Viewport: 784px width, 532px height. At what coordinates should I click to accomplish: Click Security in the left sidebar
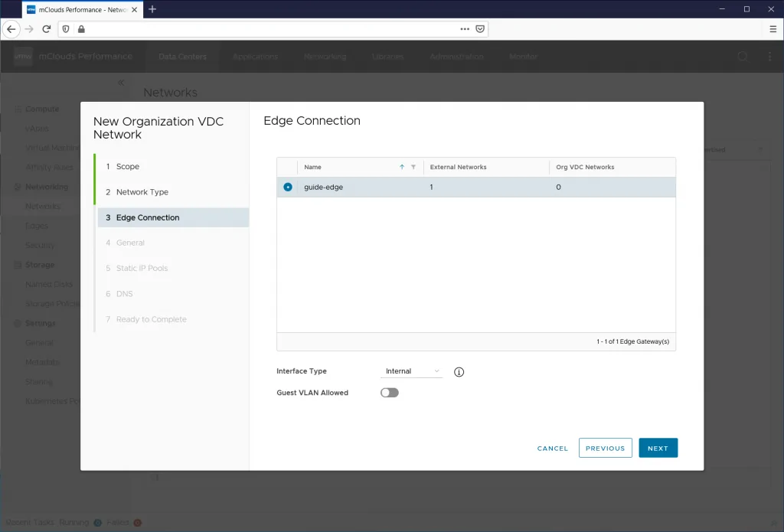pyautogui.click(x=40, y=245)
